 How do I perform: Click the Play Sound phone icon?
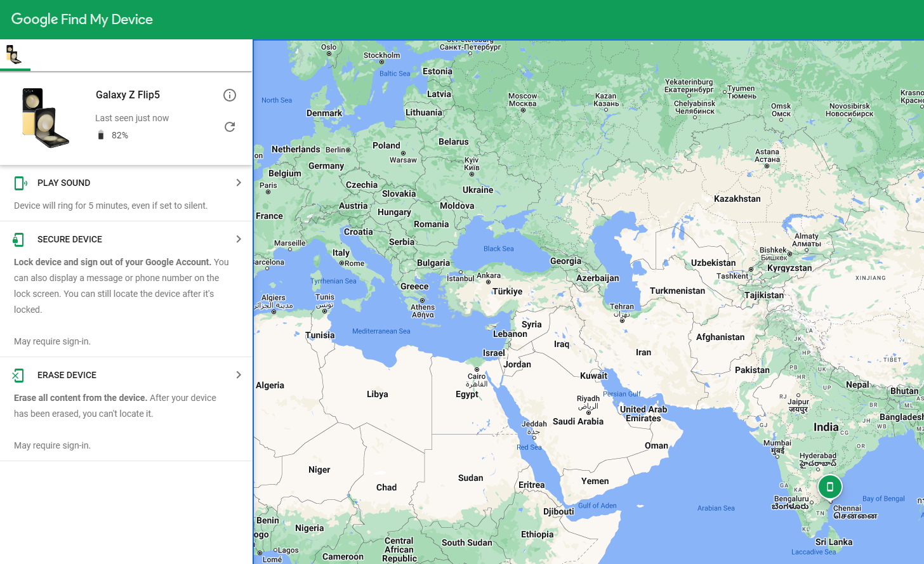click(19, 183)
